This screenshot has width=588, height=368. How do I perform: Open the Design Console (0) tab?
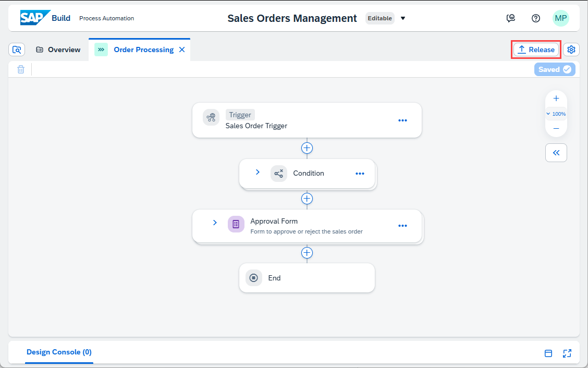(59, 352)
